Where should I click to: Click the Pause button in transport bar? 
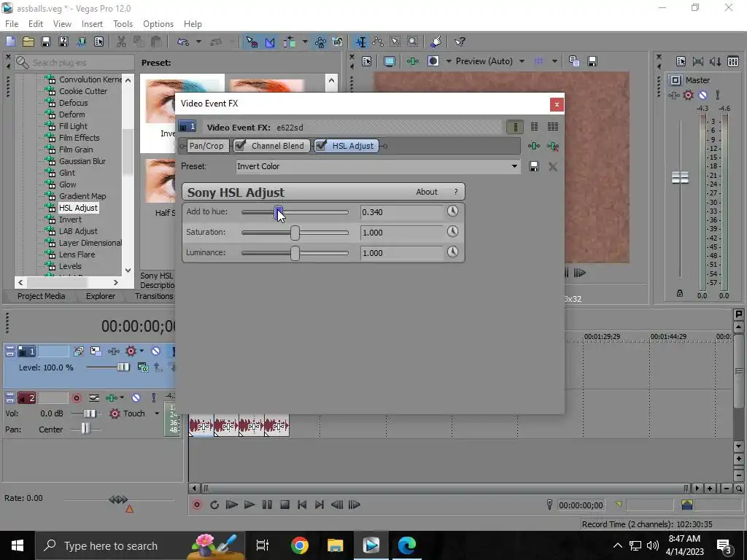pos(267,505)
